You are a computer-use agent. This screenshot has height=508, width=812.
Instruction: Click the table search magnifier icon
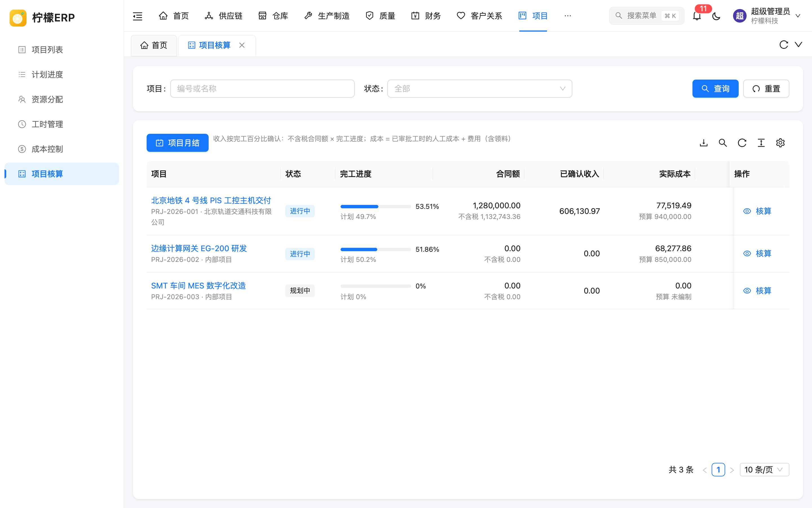pos(723,143)
